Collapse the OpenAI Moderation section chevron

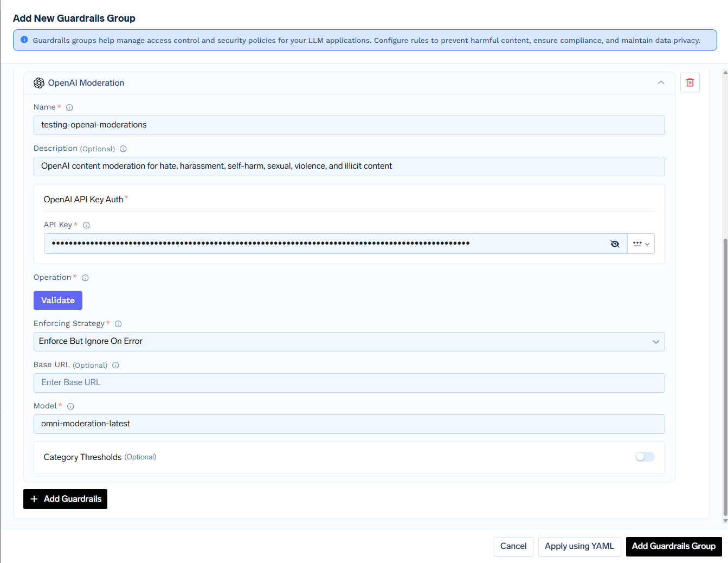661,82
